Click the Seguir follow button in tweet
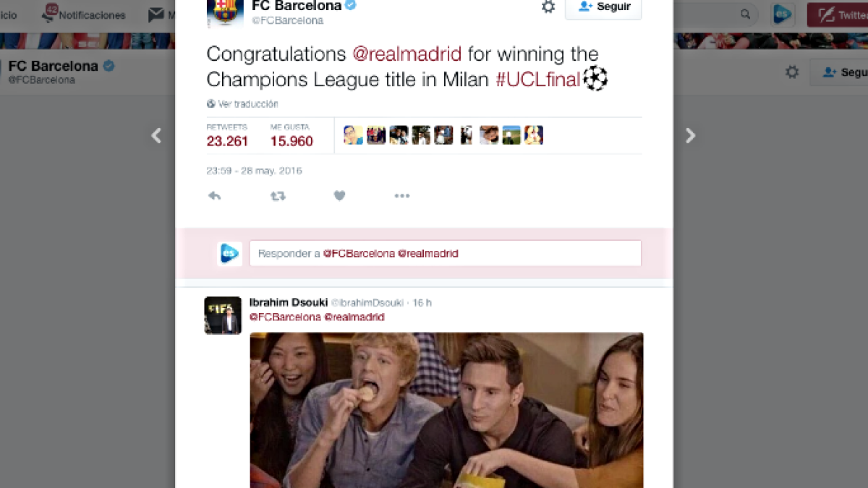This screenshot has height=488, width=868. click(x=603, y=7)
